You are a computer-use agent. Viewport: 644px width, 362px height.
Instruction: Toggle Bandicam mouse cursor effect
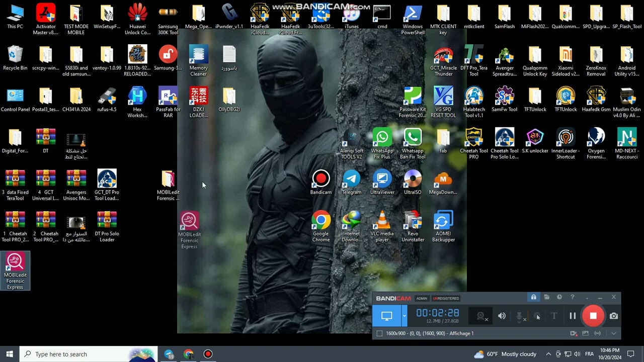click(537, 316)
